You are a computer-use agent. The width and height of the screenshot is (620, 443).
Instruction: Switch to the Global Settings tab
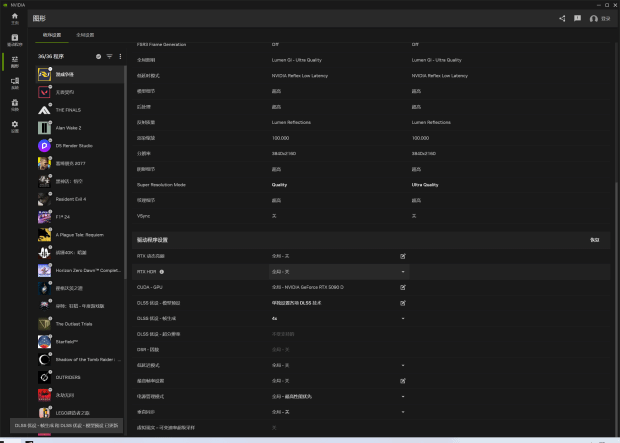(x=85, y=35)
